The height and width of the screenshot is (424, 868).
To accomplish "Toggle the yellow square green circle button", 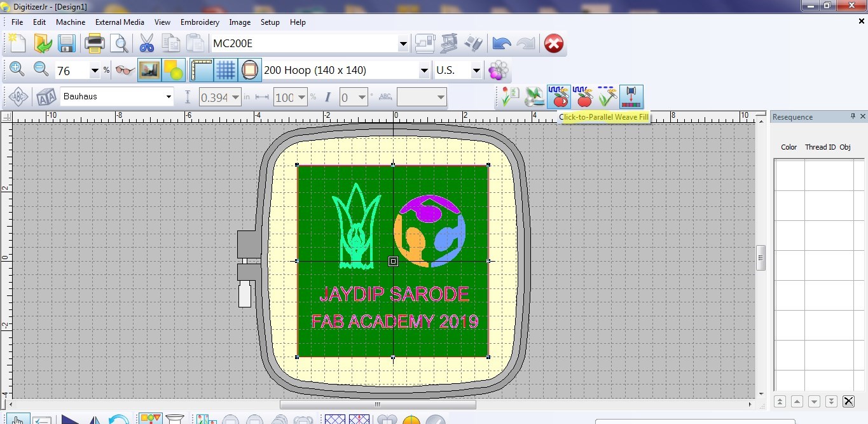I will (173, 70).
